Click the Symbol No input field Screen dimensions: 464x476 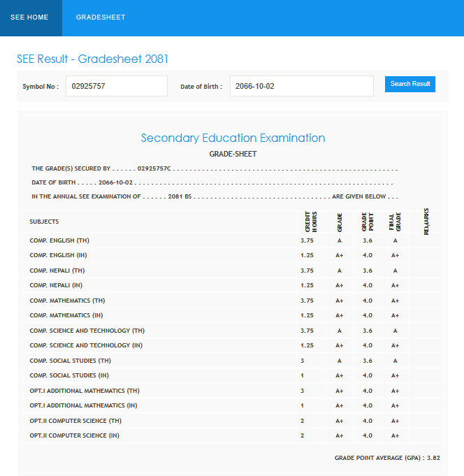116,86
